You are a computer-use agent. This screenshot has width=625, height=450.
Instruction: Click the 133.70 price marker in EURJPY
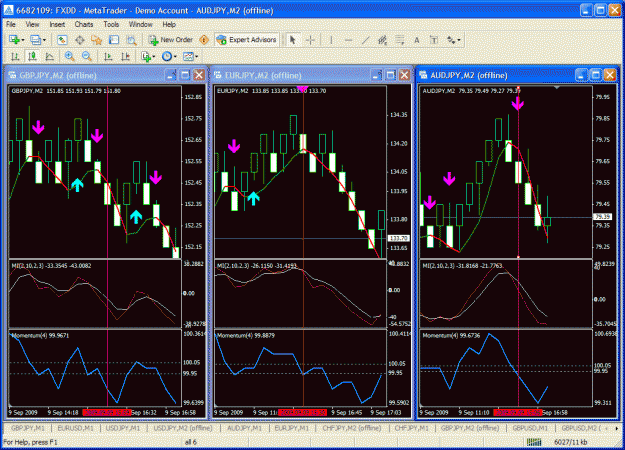(398, 238)
